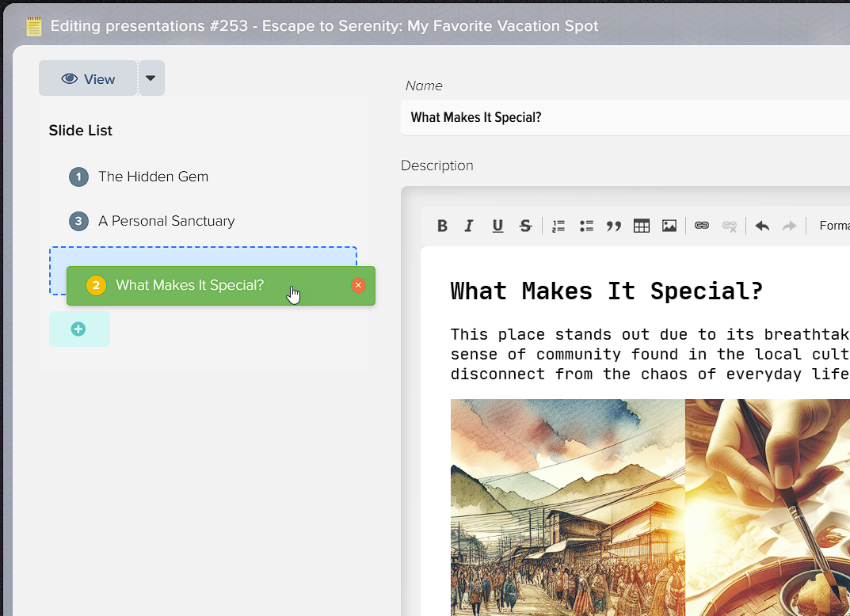Add a hyperlink with the link icon

701,226
